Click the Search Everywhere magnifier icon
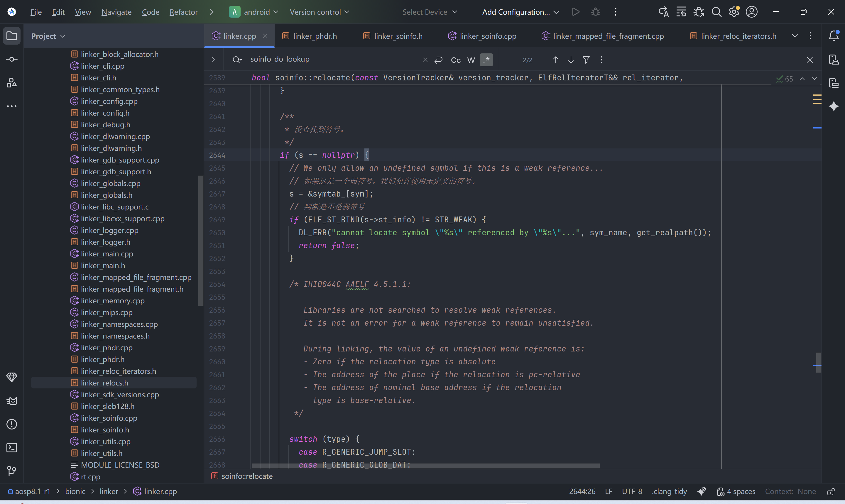 pos(716,12)
